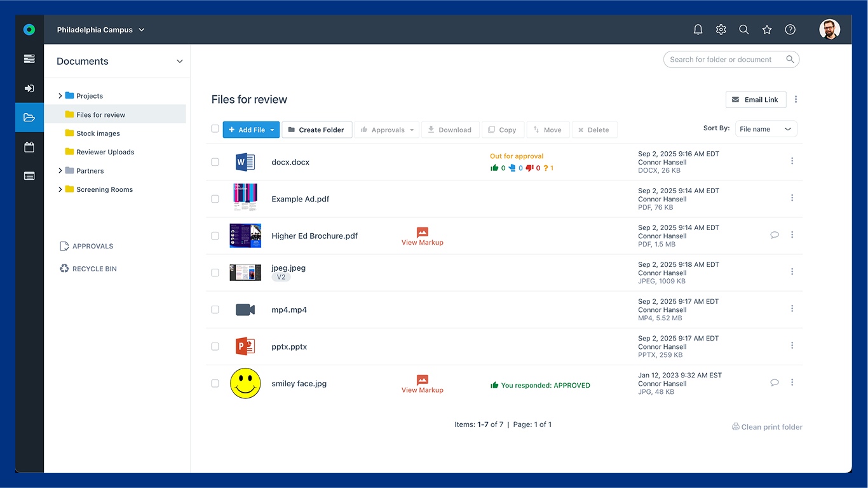868x488 pixels.
Task: Expand the Screening Rooms folder arrow
Action: pos(60,189)
